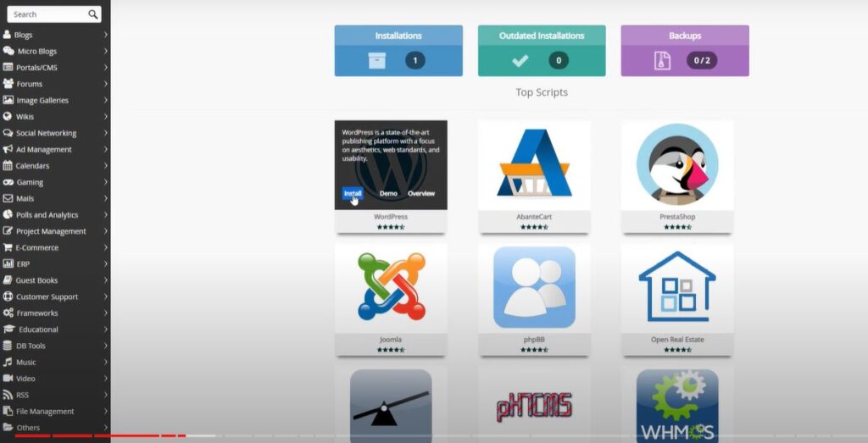Expand the DB Tools chevron
868x443 pixels.
pos(105,346)
